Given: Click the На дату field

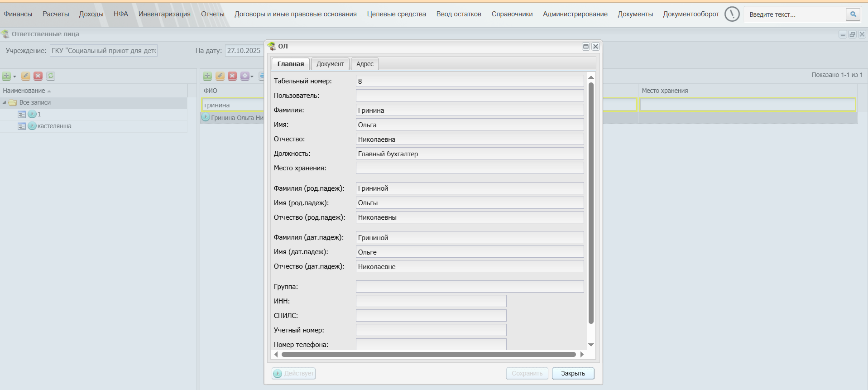Looking at the screenshot, I should [x=244, y=51].
